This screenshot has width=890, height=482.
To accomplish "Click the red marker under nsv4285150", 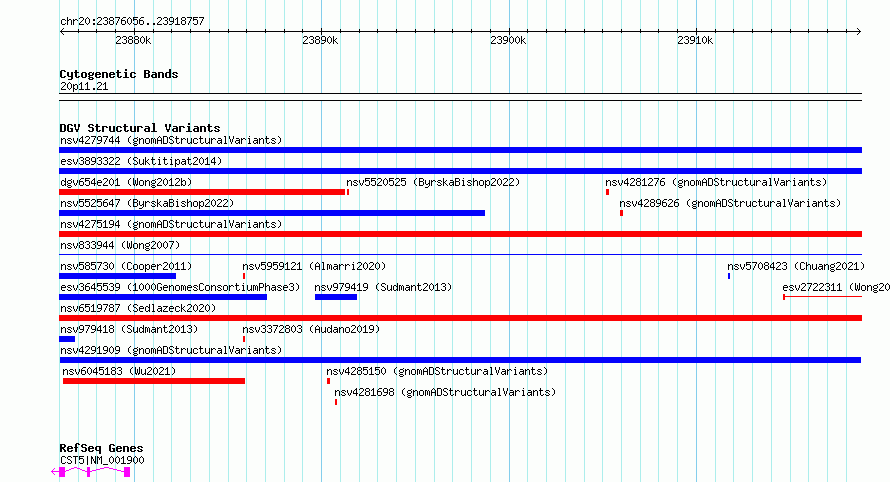I will (329, 381).
